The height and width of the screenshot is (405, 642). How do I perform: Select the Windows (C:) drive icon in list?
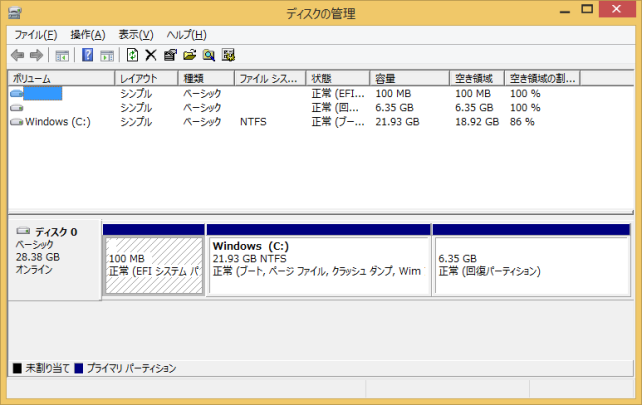(x=16, y=122)
